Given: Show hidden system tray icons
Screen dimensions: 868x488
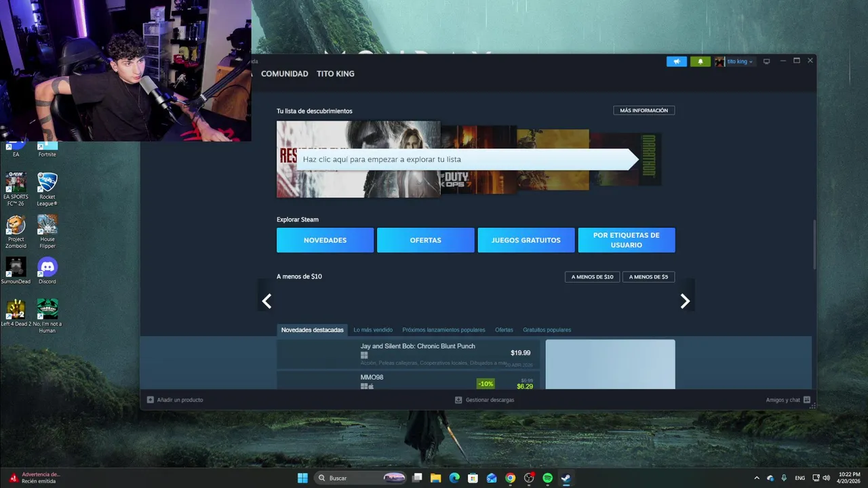Looking at the screenshot, I should [757, 478].
